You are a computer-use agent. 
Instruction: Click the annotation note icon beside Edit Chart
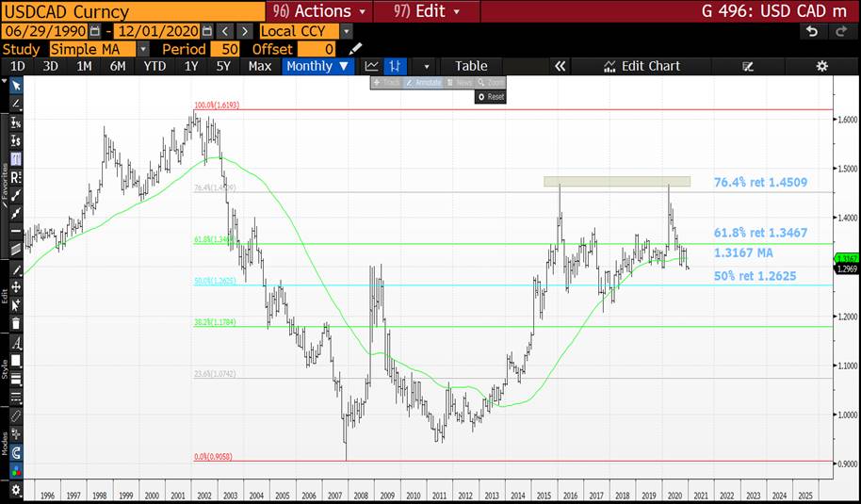(749, 66)
